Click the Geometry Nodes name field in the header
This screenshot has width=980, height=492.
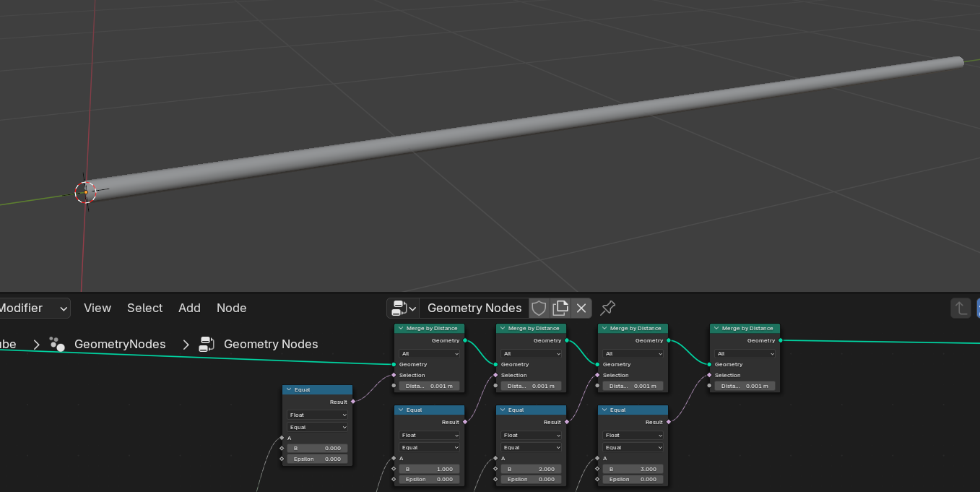[474, 308]
